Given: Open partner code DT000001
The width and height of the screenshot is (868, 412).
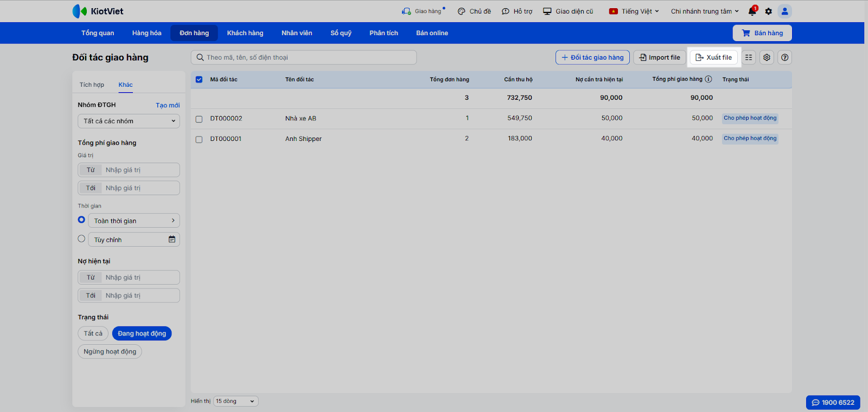Looking at the screenshot, I should (x=226, y=139).
